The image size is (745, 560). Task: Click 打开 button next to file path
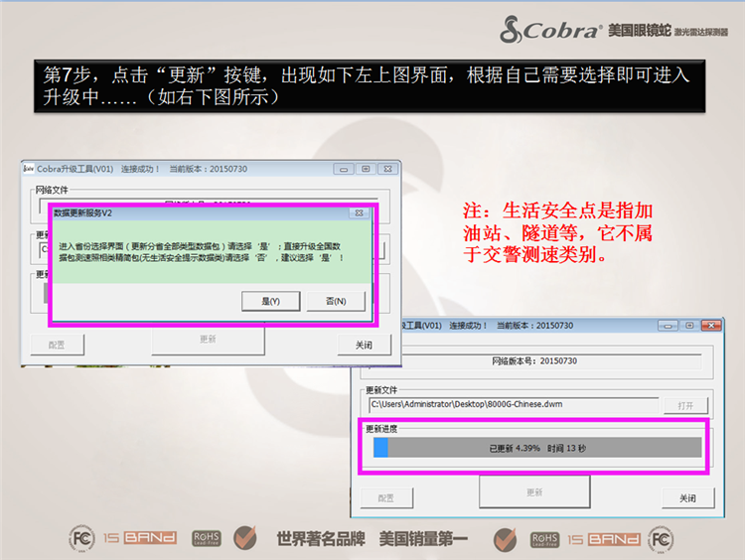(685, 406)
